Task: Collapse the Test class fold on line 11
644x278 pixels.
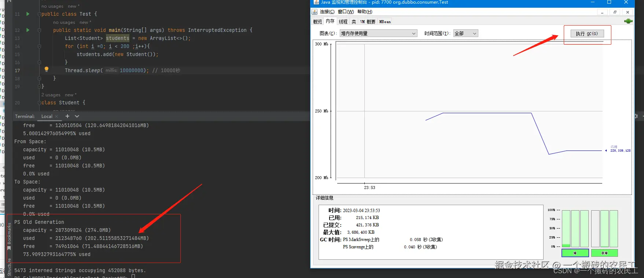Action: pos(39,14)
